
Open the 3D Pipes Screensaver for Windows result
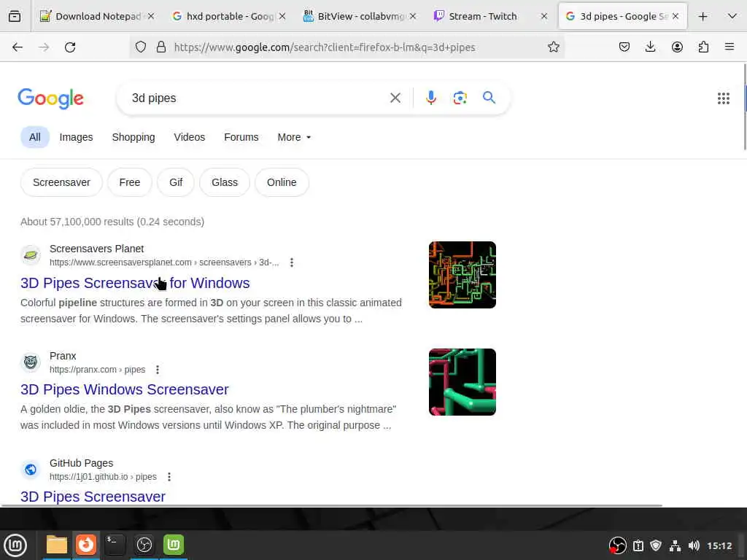(x=135, y=283)
